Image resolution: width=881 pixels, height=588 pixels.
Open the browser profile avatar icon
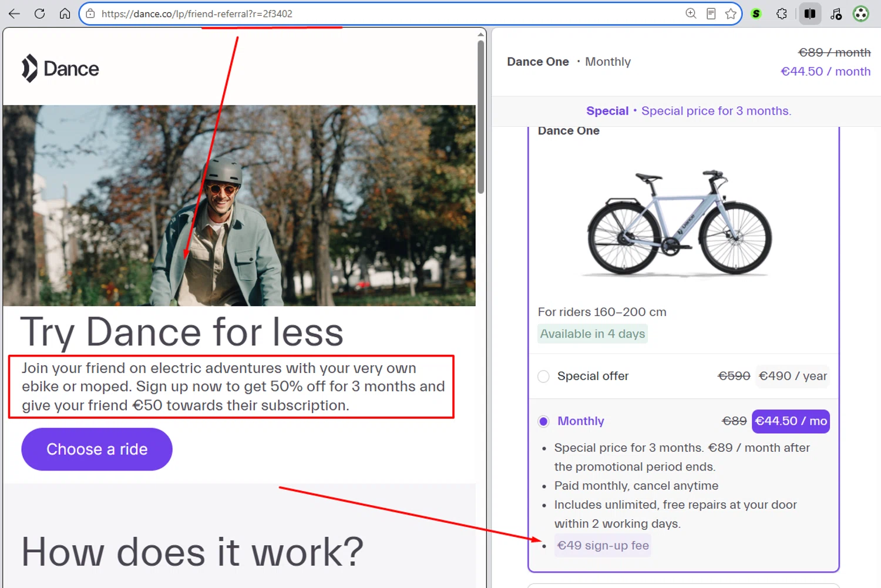pyautogui.click(x=861, y=14)
